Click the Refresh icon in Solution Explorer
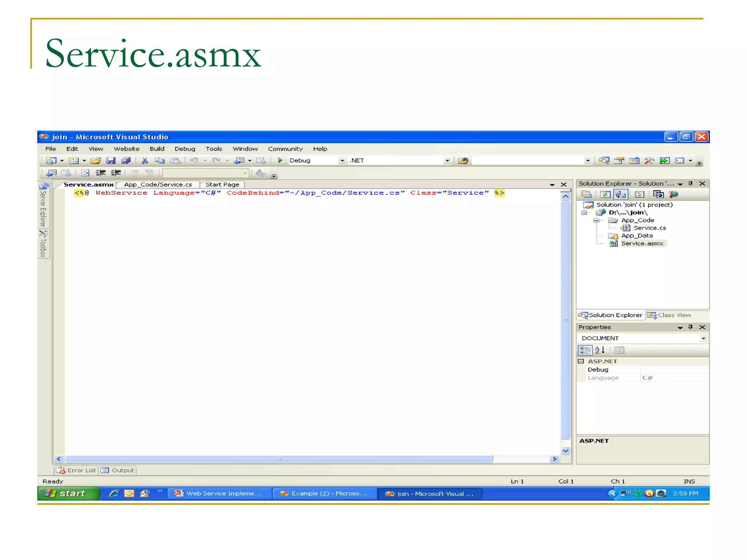747x560 pixels. tap(605, 194)
